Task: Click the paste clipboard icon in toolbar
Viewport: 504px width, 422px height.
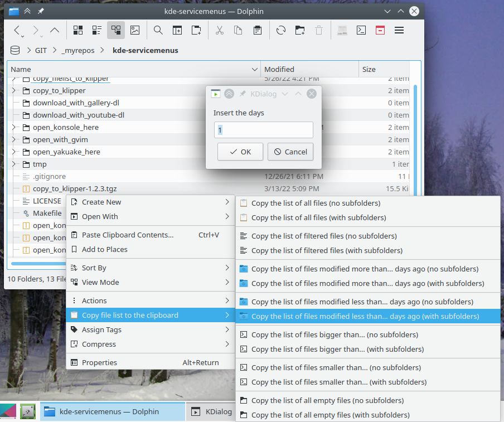Action: click(257, 30)
